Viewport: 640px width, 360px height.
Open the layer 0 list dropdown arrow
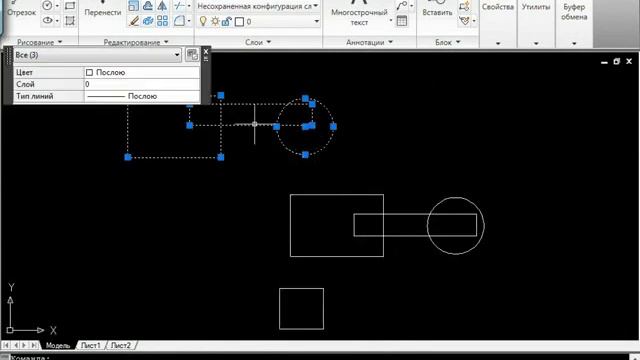[316, 21]
